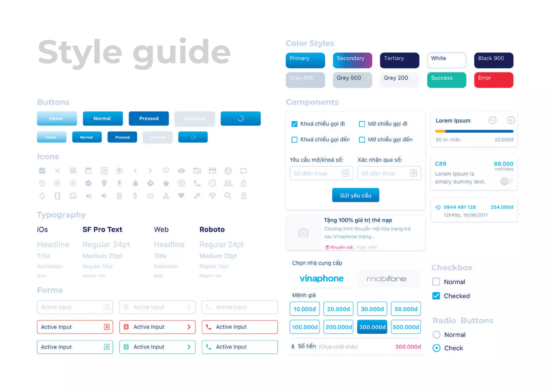Click the eye icon in Icons section

pyautogui.click(x=181, y=171)
